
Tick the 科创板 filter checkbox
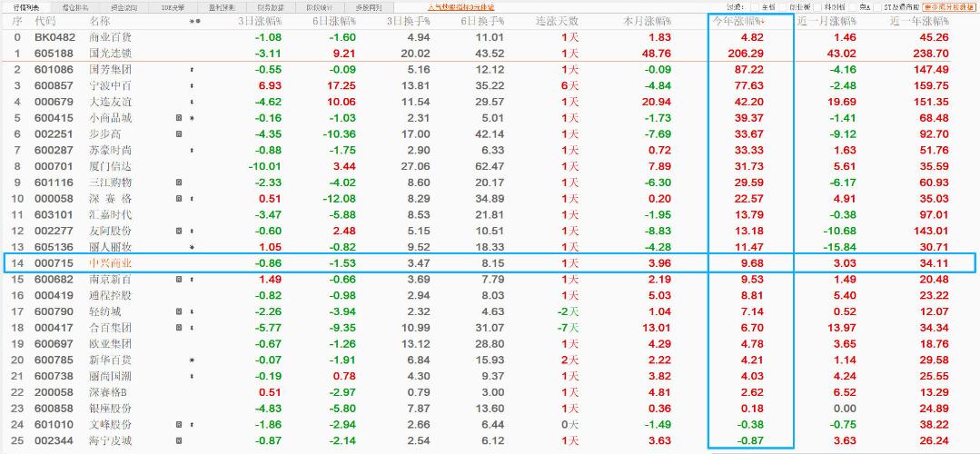click(x=817, y=7)
